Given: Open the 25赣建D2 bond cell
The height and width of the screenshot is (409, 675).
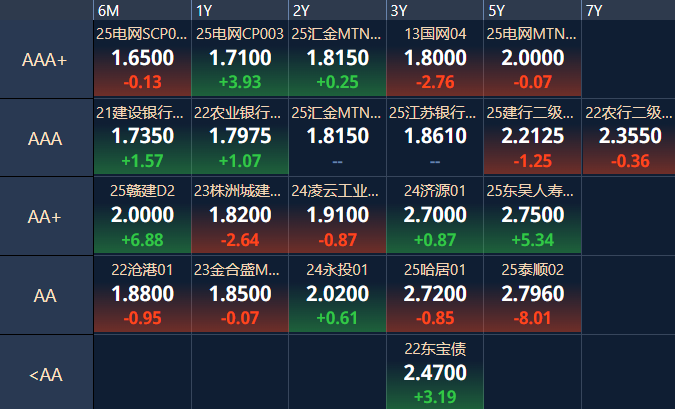Looking at the screenshot, I should coord(142,217).
